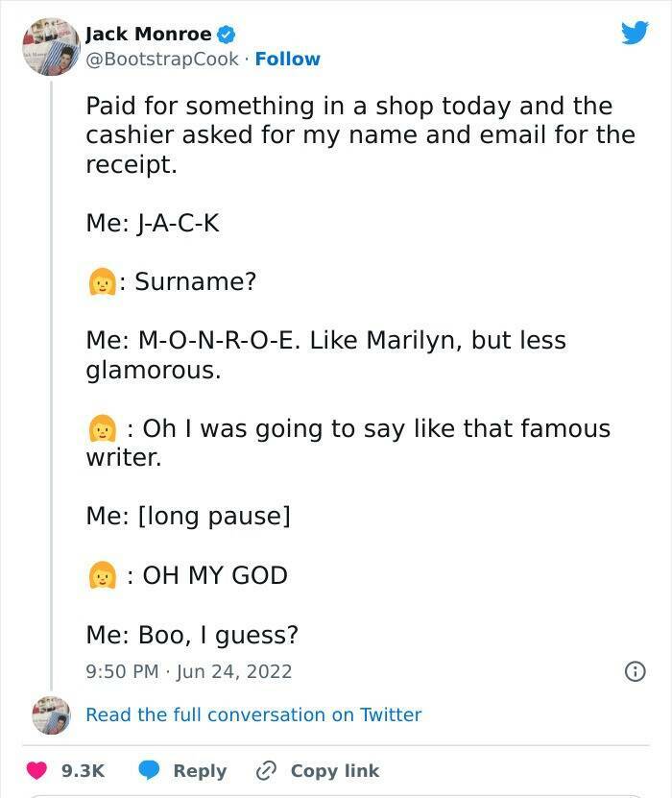
Task: Open the Jun 24, 2022 timestamp
Action: tap(232, 671)
